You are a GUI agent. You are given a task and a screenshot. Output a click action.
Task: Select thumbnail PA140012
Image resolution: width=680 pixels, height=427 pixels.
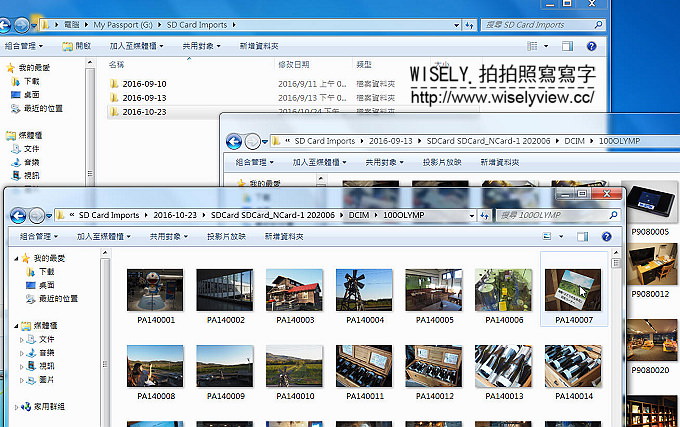click(434, 366)
